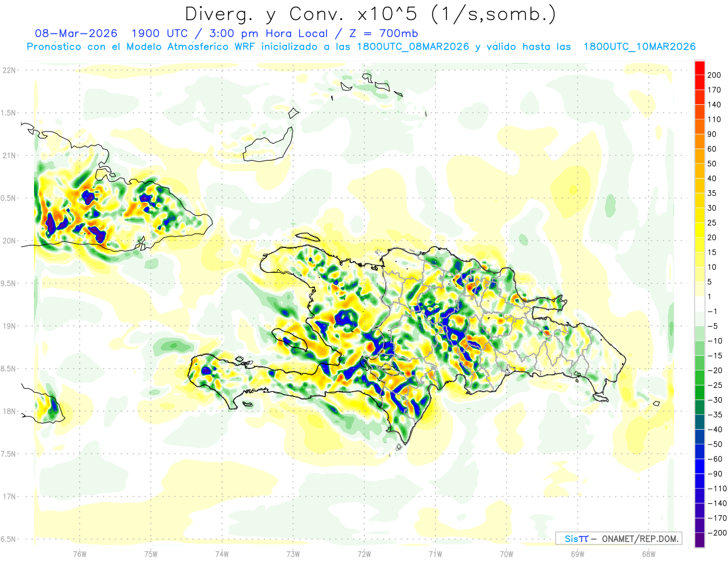Click the 76W longitude axis label
728x562 pixels.
[79, 554]
